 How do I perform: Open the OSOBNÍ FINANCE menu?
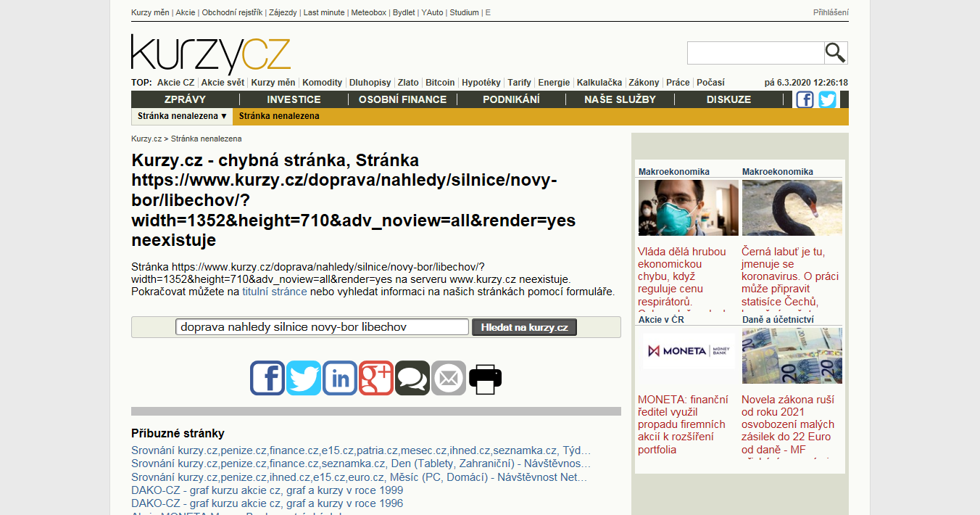point(402,99)
